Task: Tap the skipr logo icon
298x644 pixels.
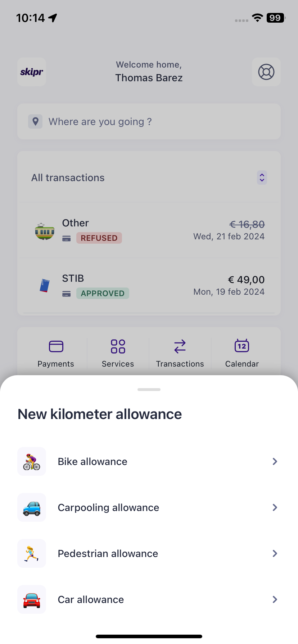Action: [x=32, y=72]
